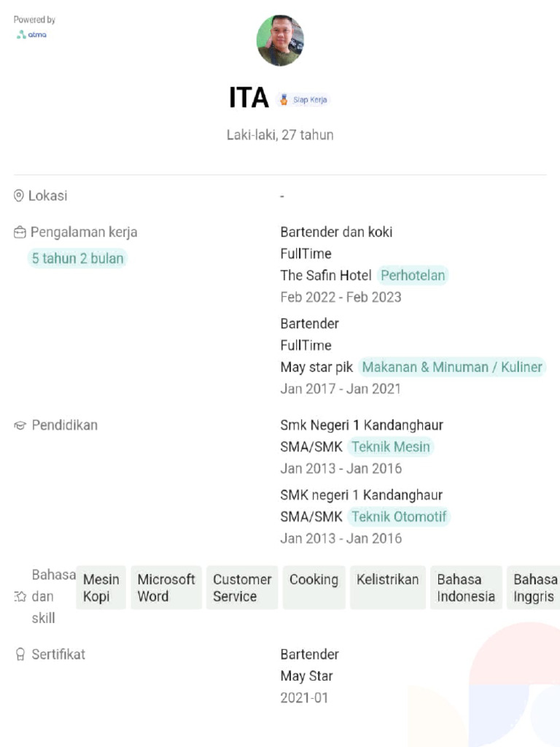The height and width of the screenshot is (747, 560).
Task: Click the Bahasa dan skill star icon
Action: pos(20,597)
